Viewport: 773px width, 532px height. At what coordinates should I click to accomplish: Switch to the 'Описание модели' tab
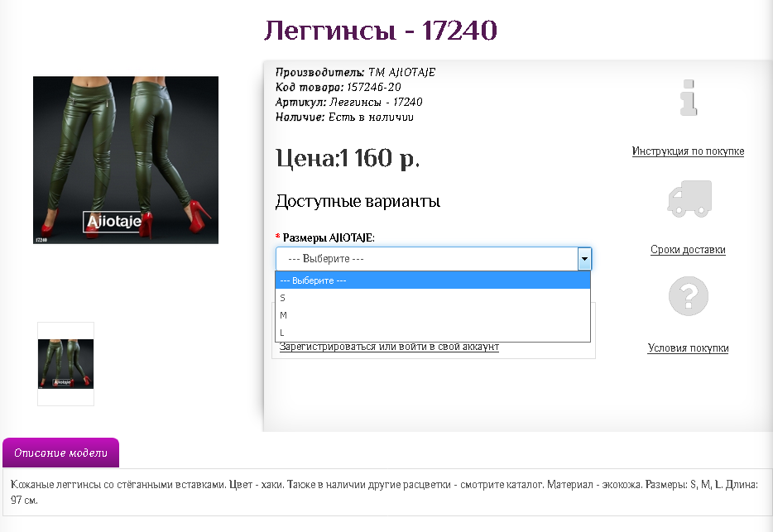62,453
